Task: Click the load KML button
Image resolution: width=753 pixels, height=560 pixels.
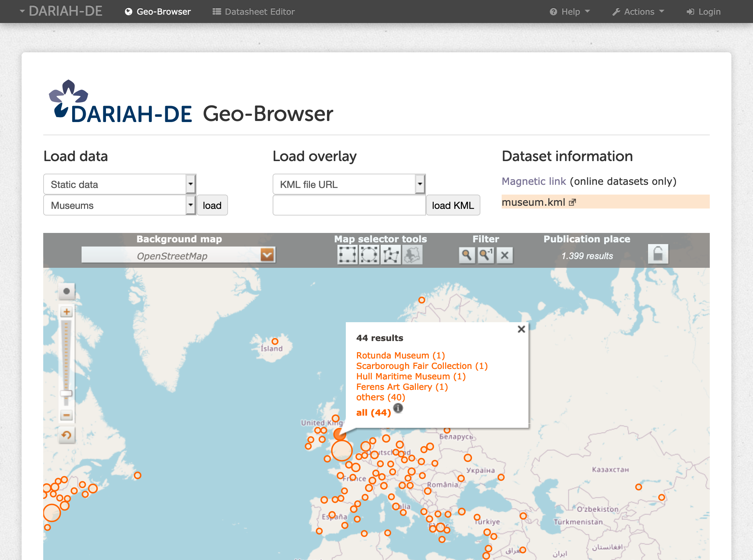Action: point(453,205)
